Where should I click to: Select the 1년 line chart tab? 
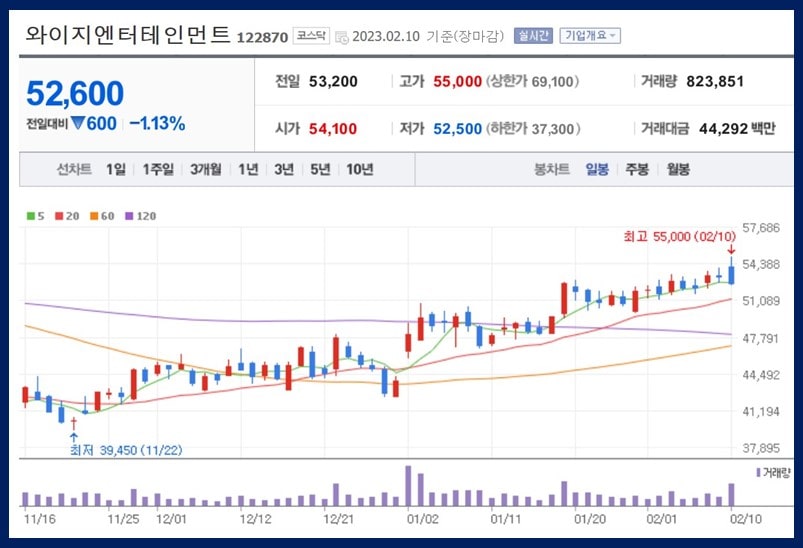click(248, 169)
